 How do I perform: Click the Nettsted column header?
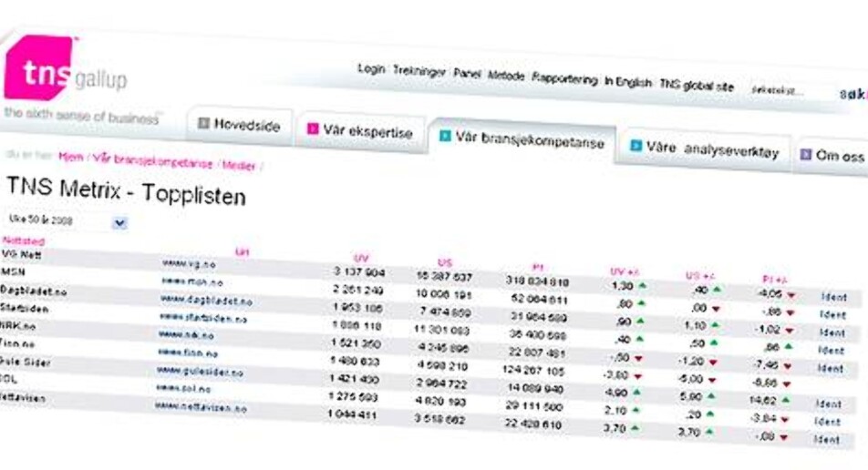click(23, 240)
